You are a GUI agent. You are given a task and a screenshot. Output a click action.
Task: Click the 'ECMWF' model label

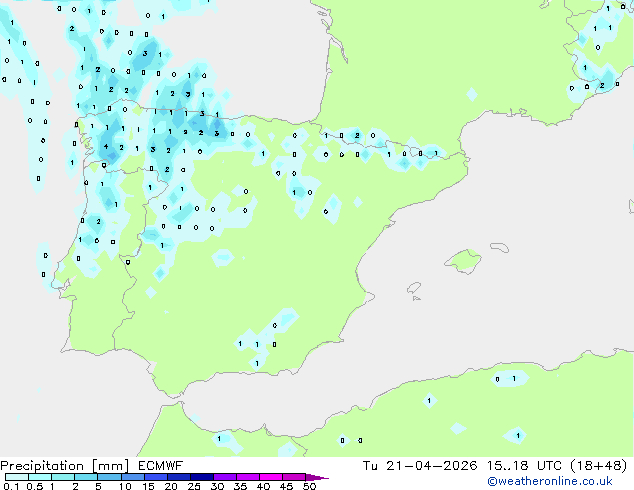click(161, 466)
